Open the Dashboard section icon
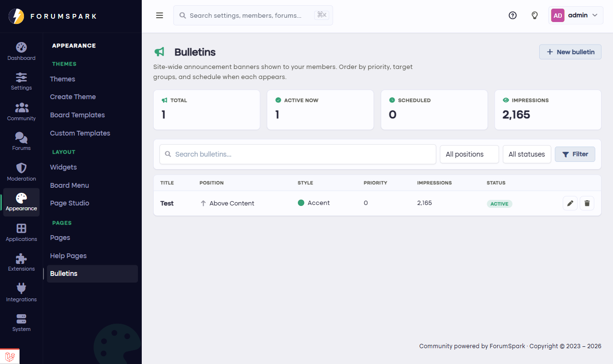Viewport: 613px width, 364px height. [22, 47]
